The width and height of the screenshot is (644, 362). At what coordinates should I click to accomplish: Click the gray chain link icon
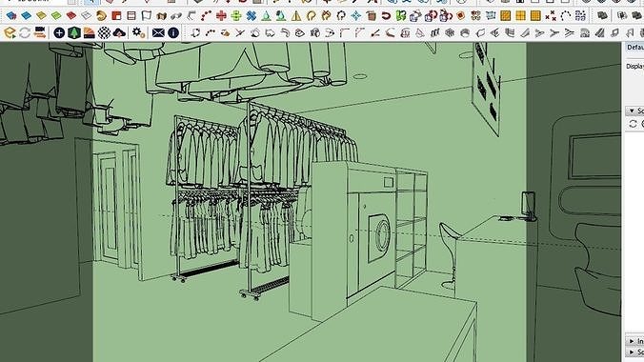tap(176, 16)
